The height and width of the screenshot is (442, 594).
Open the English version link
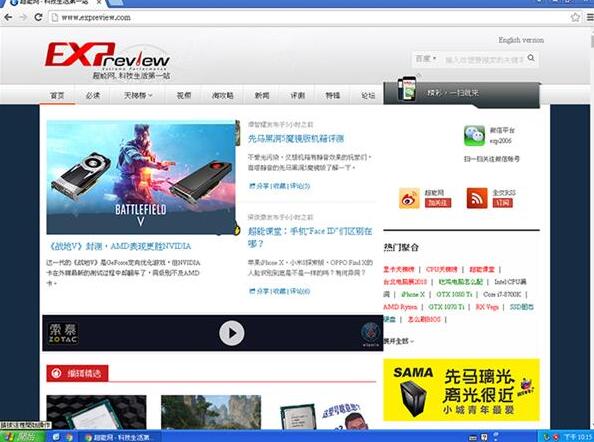521,40
